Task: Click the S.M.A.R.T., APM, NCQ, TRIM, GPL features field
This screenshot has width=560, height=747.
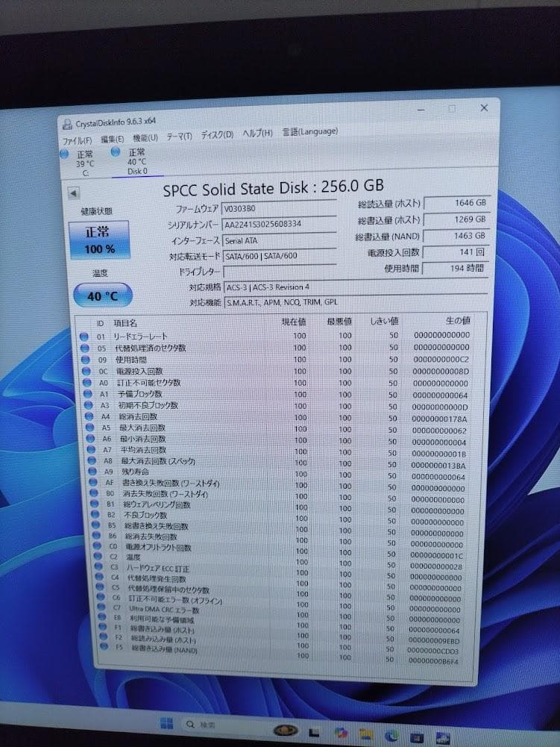Action: click(356, 302)
